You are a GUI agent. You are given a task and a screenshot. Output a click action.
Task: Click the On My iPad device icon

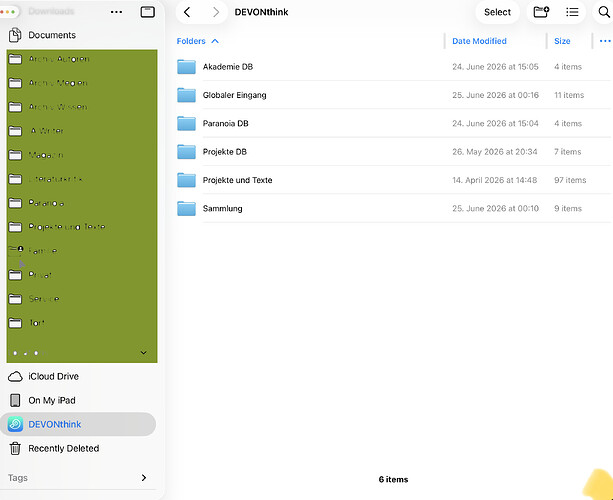(15, 400)
